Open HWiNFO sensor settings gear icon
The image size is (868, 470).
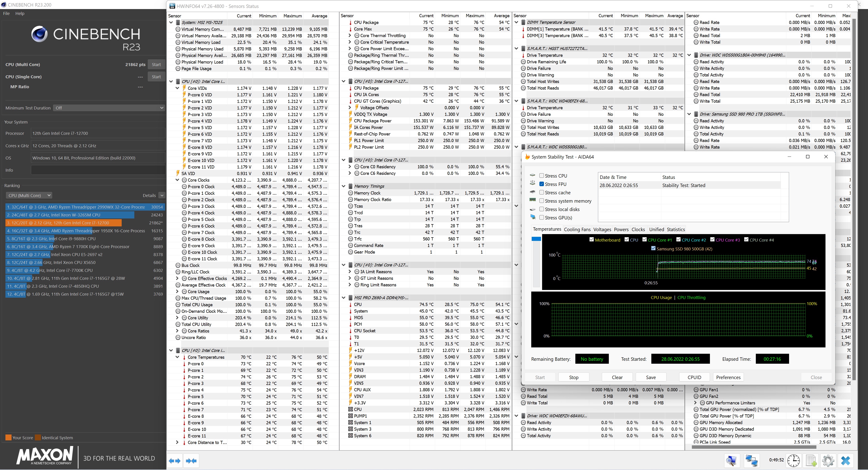coord(828,460)
